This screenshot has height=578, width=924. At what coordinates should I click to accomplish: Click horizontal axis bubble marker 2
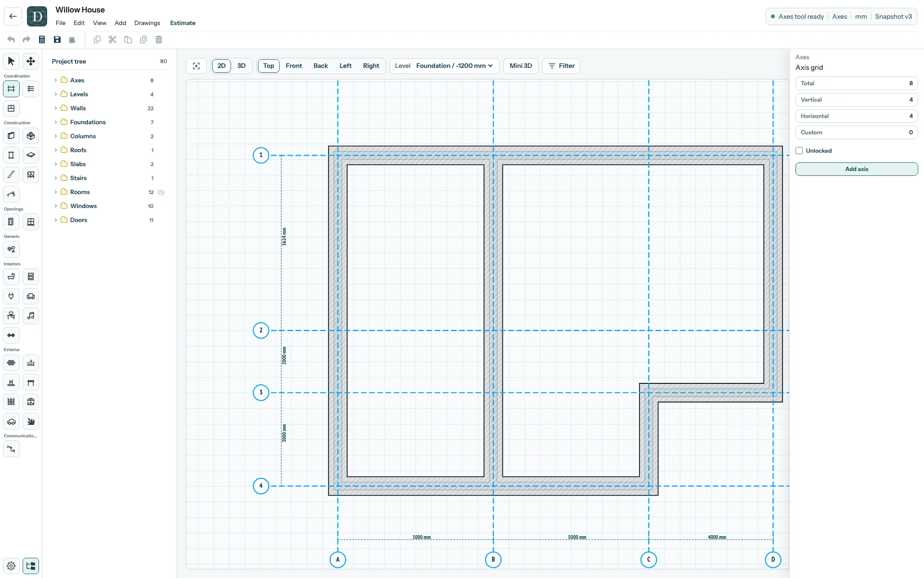(x=261, y=330)
